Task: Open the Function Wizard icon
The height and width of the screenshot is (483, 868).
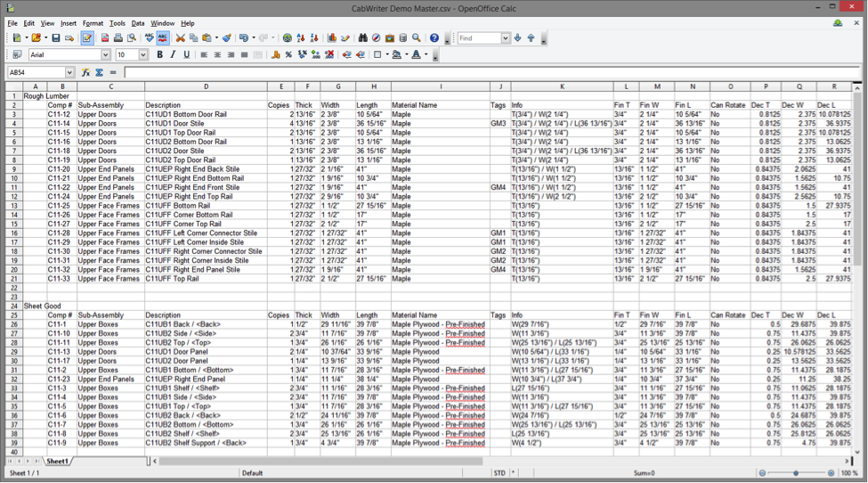Action: tap(85, 72)
